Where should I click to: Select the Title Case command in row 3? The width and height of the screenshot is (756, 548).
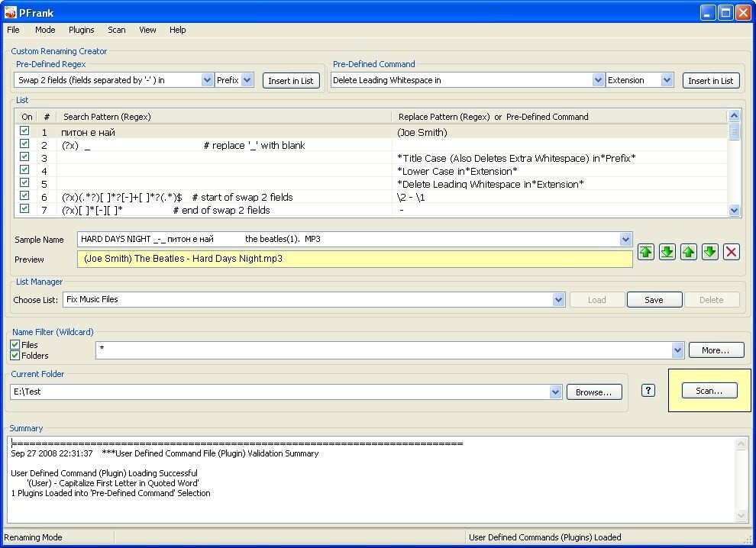(516, 158)
